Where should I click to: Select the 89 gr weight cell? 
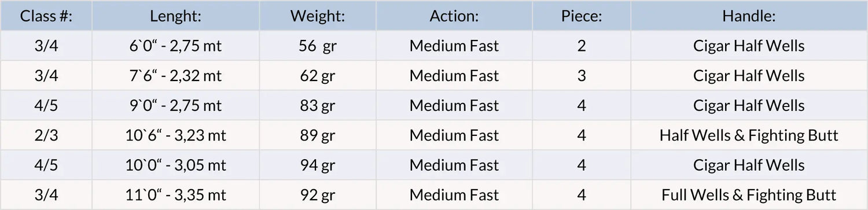tap(318, 135)
